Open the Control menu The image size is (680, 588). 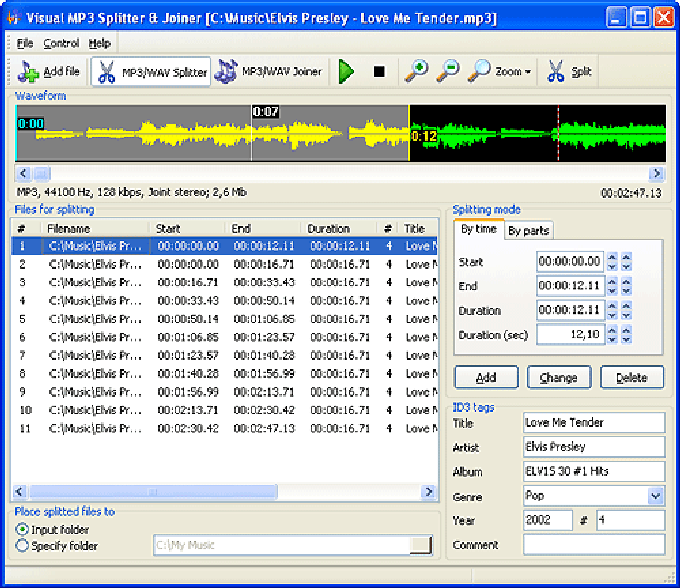(x=61, y=44)
